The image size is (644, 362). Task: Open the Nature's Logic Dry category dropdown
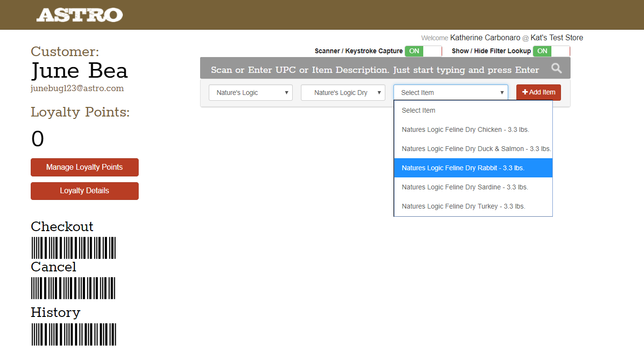343,93
